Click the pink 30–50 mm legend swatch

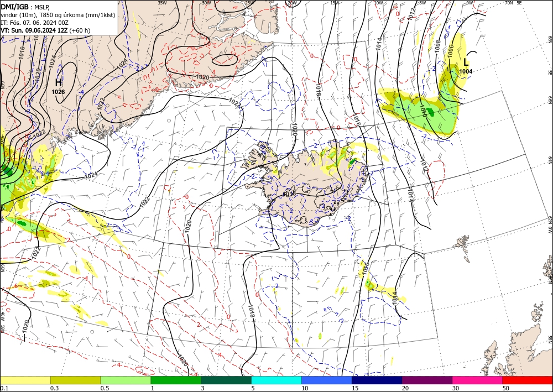(x=478, y=380)
